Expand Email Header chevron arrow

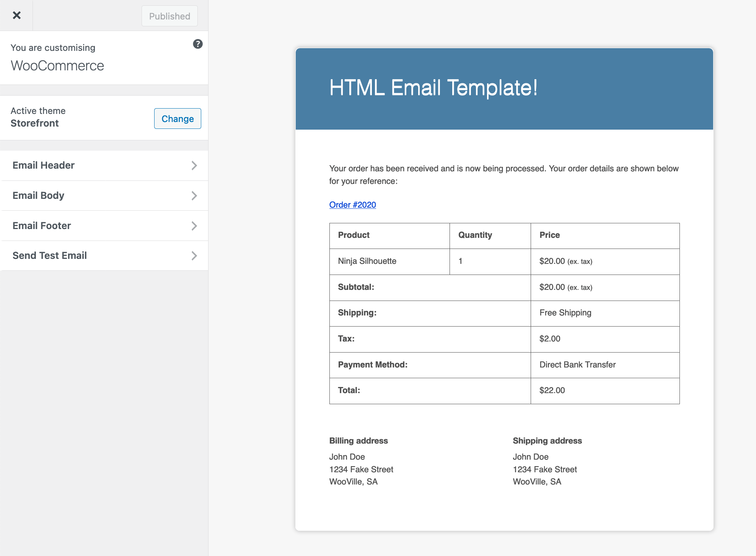pos(194,166)
